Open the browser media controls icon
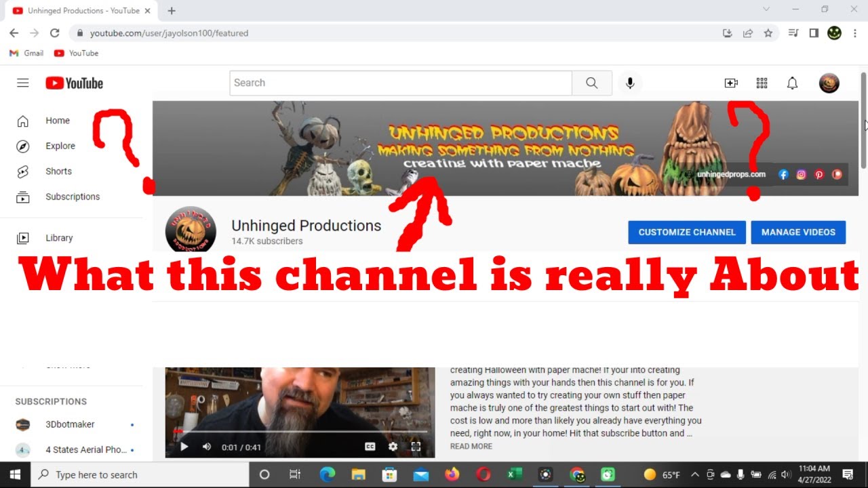Screen dimensions: 868x488 click(793, 33)
